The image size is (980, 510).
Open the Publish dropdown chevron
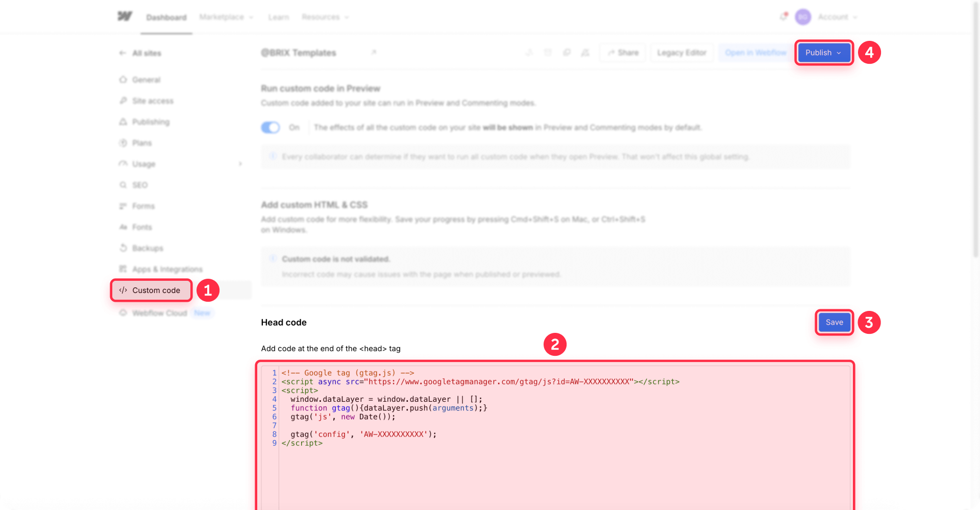pyautogui.click(x=839, y=53)
